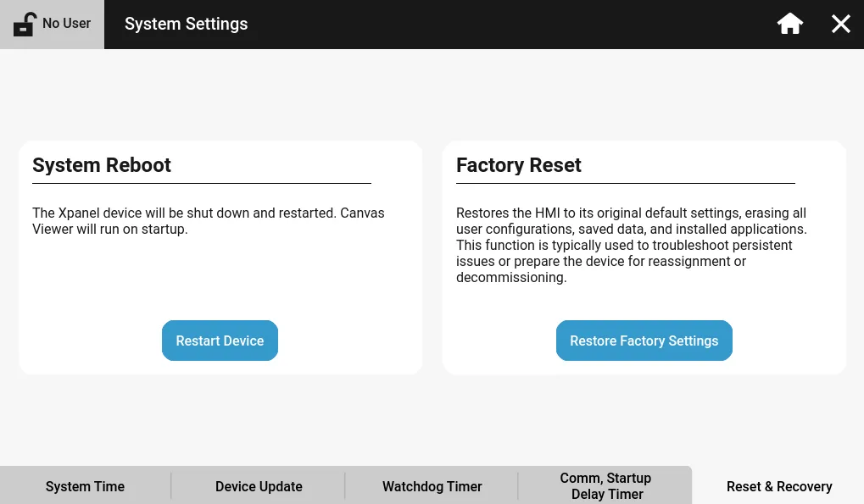This screenshot has width=864, height=504.
Task: Select the Watchdog Timer tab
Action: pos(432,486)
